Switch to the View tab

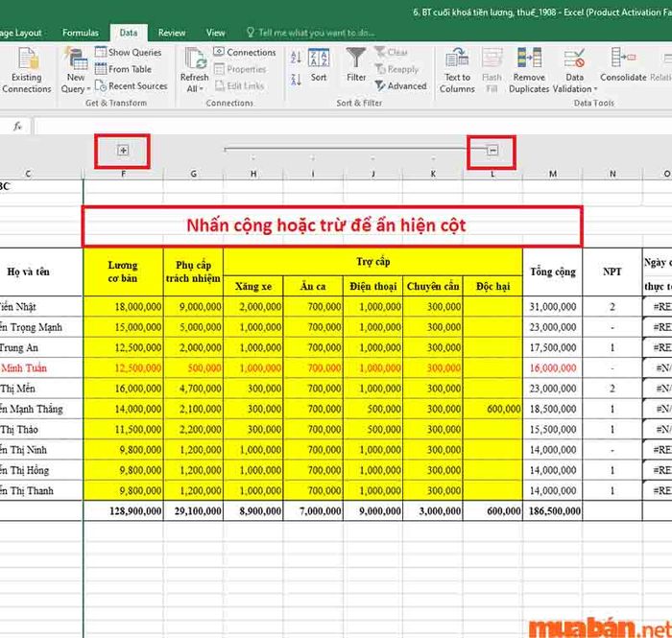click(216, 33)
